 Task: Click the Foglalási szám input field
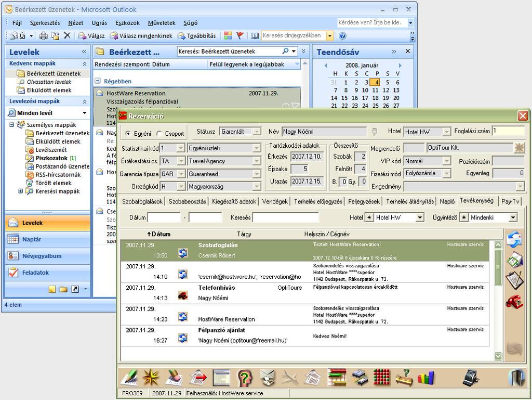[x=508, y=131]
